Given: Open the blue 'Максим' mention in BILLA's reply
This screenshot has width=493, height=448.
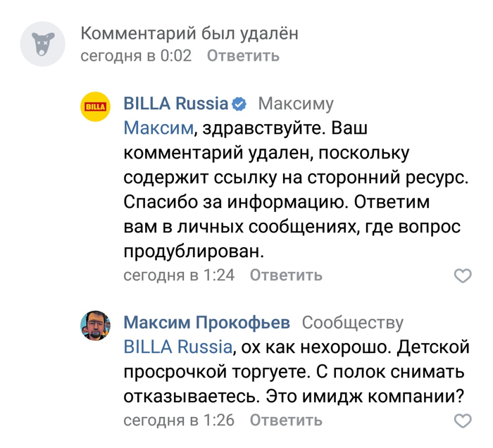Looking at the screenshot, I should point(158,128).
